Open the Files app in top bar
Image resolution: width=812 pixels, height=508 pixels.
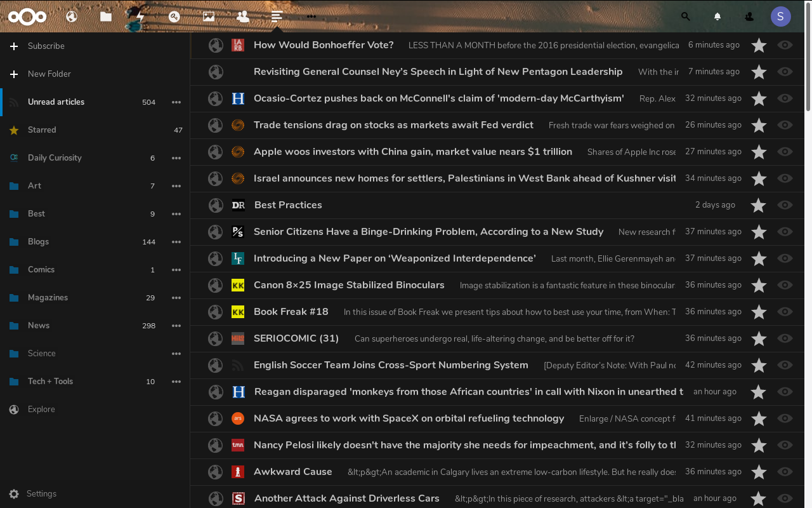[x=106, y=17]
